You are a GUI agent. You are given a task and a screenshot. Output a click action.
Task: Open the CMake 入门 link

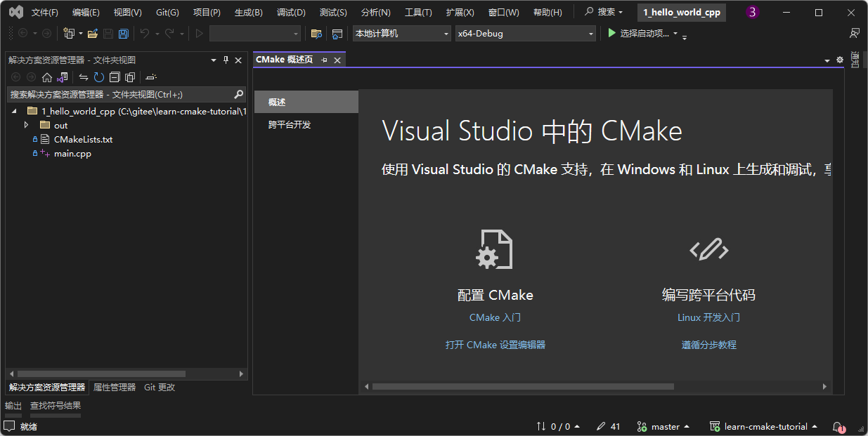tap(495, 317)
